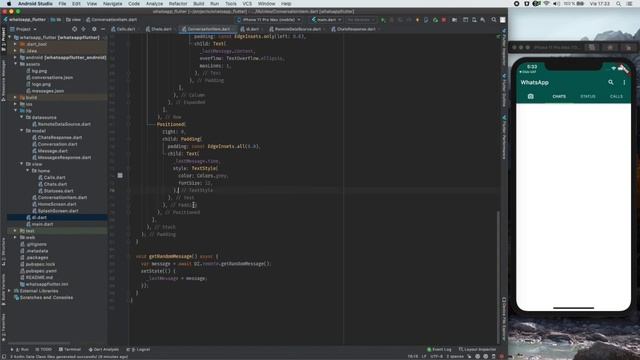
Task: Open Logcat tool window button
Action: (139, 349)
